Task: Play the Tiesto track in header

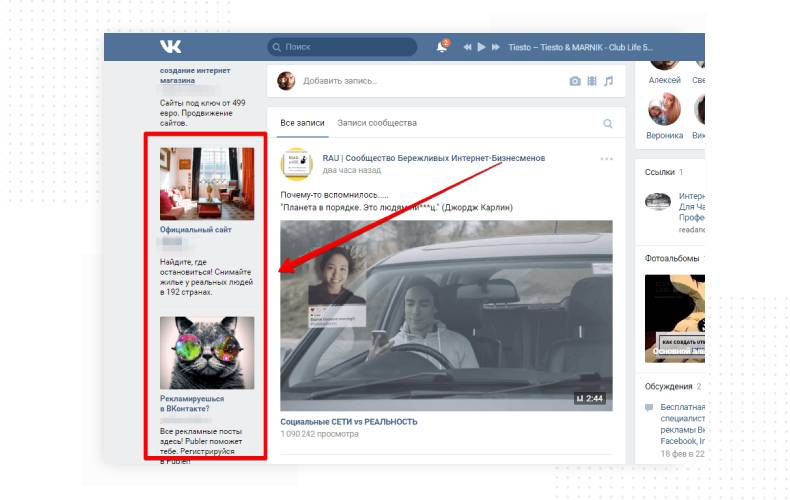Action: pos(481,47)
